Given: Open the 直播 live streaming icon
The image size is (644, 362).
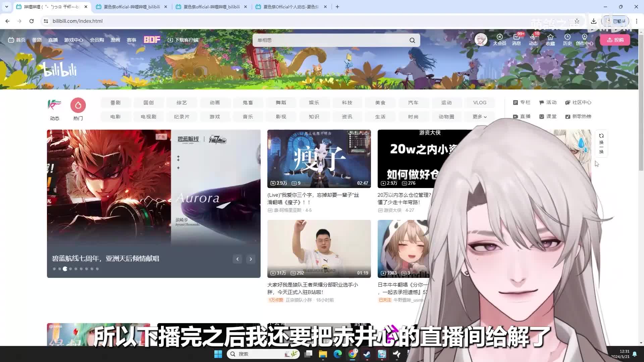Looking at the screenshot, I should (521, 116).
